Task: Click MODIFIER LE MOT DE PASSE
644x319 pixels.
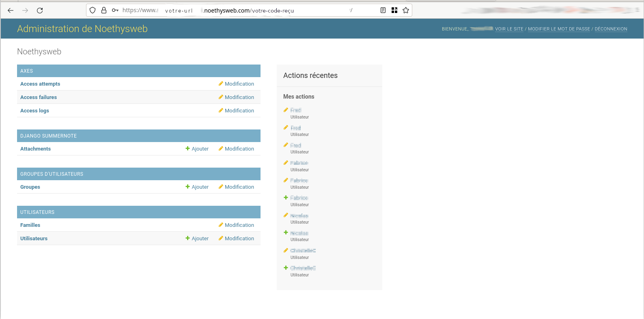Action: coord(559,29)
